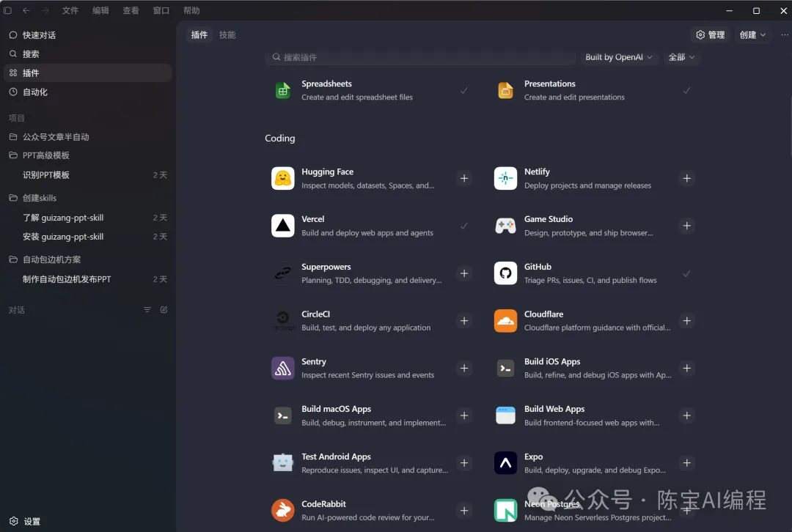Open the Expo plugin icon

click(505, 463)
